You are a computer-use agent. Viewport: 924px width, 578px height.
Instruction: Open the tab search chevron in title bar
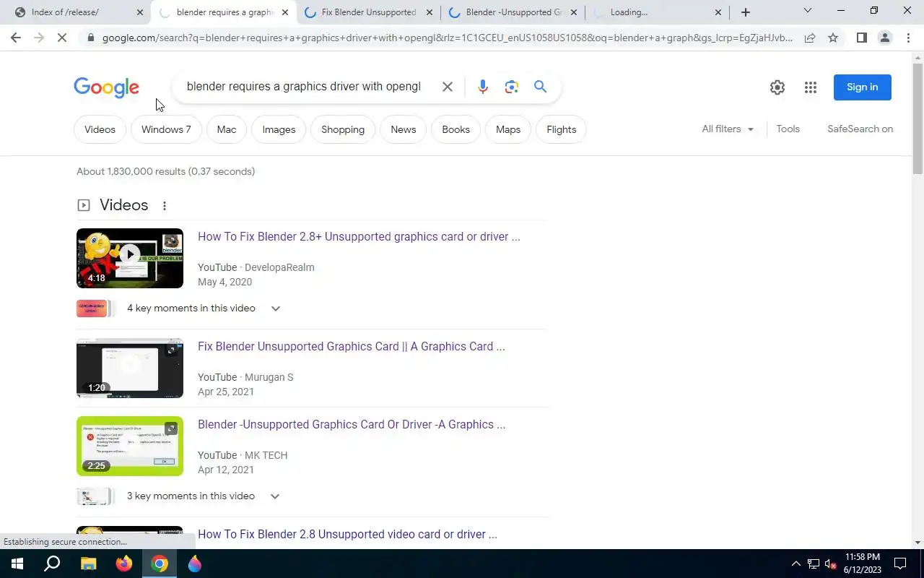(808, 11)
